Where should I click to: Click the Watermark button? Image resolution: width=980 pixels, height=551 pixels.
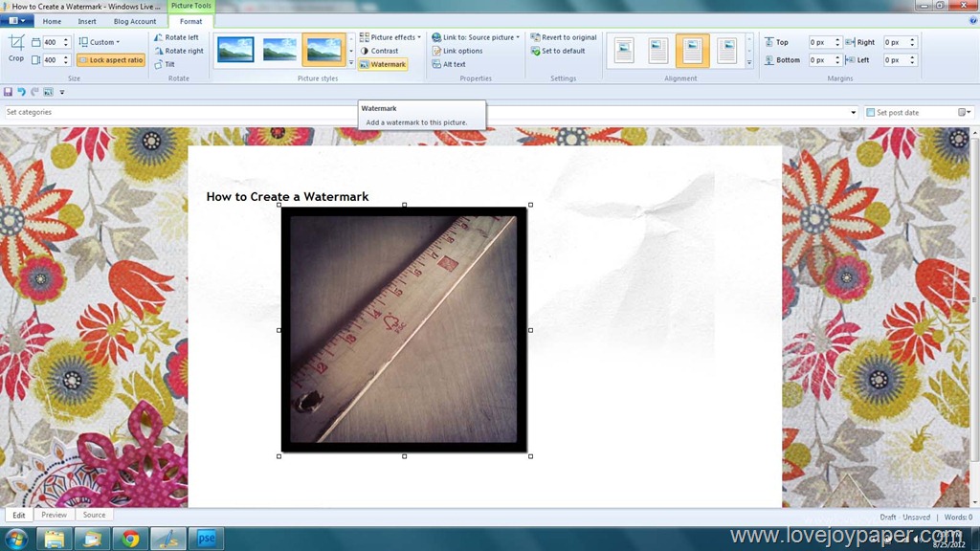(383, 64)
